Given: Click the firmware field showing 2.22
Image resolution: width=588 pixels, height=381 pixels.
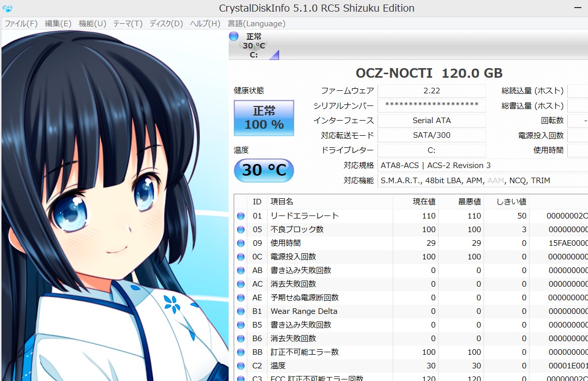Looking at the screenshot, I should 432,91.
